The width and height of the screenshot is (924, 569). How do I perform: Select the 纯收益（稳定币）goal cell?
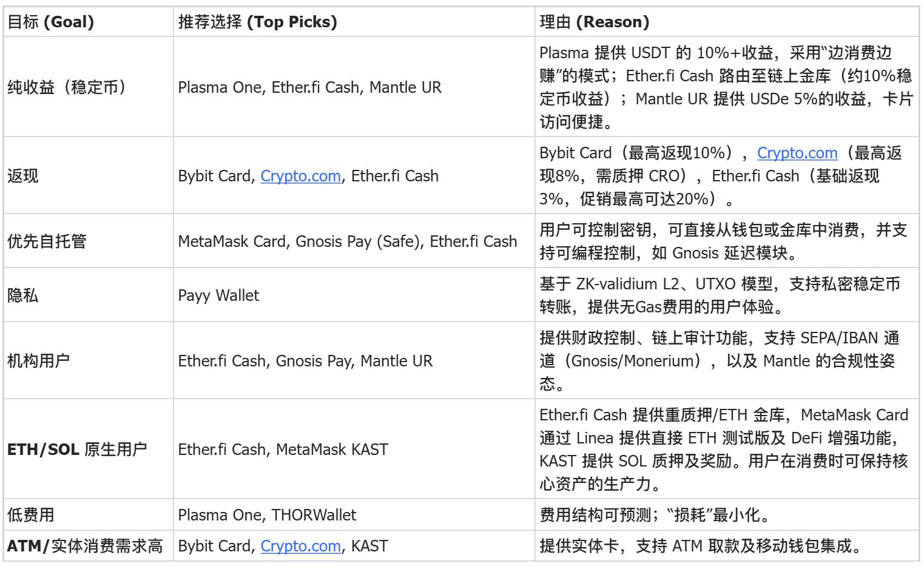click(x=67, y=87)
